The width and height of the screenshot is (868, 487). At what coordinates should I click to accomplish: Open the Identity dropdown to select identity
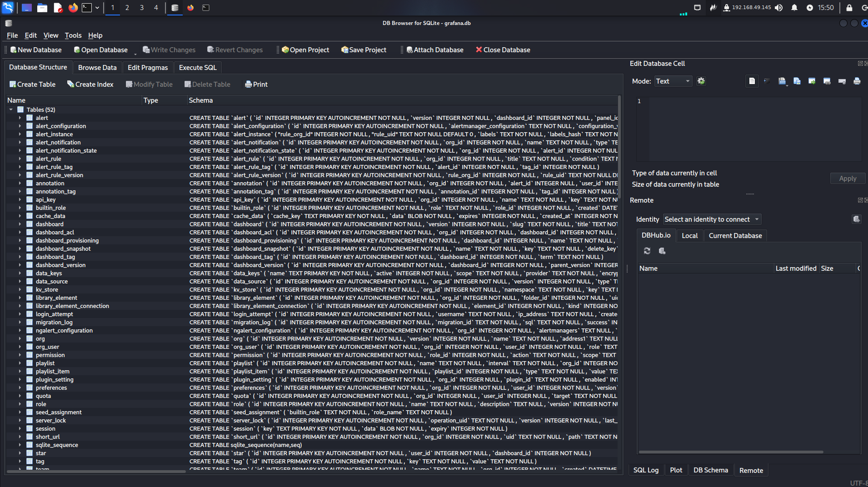pos(712,219)
